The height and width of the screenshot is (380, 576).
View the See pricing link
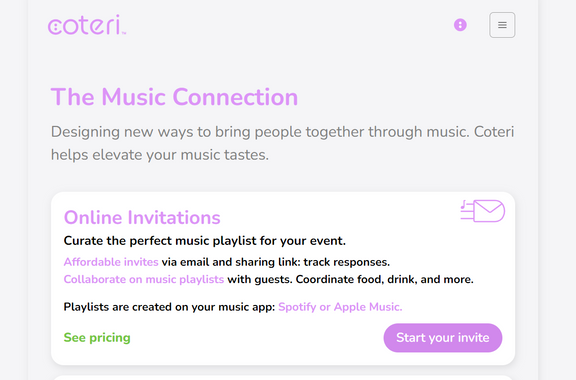coord(97,337)
